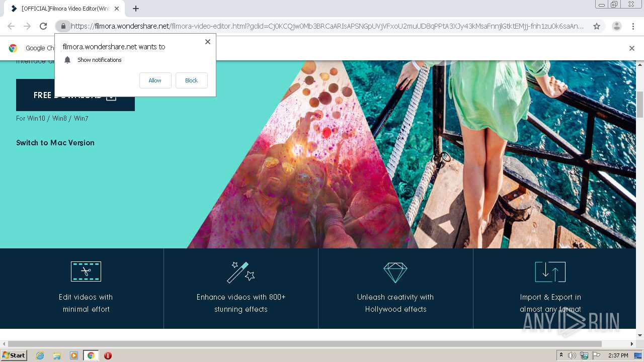Open a new tab with plus button

tap(136, 9)
